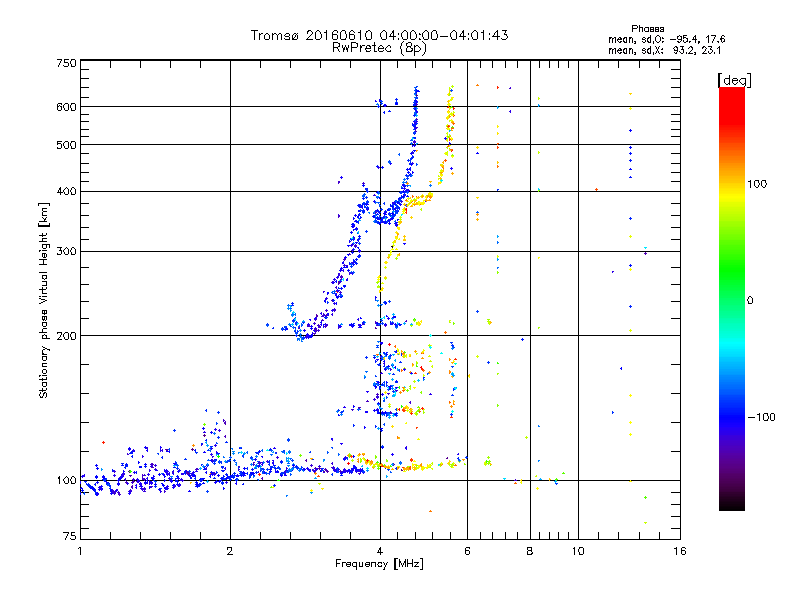Click the y-axis tick label '400'
This screenshot has width=800, height=600.
point(66,192)
